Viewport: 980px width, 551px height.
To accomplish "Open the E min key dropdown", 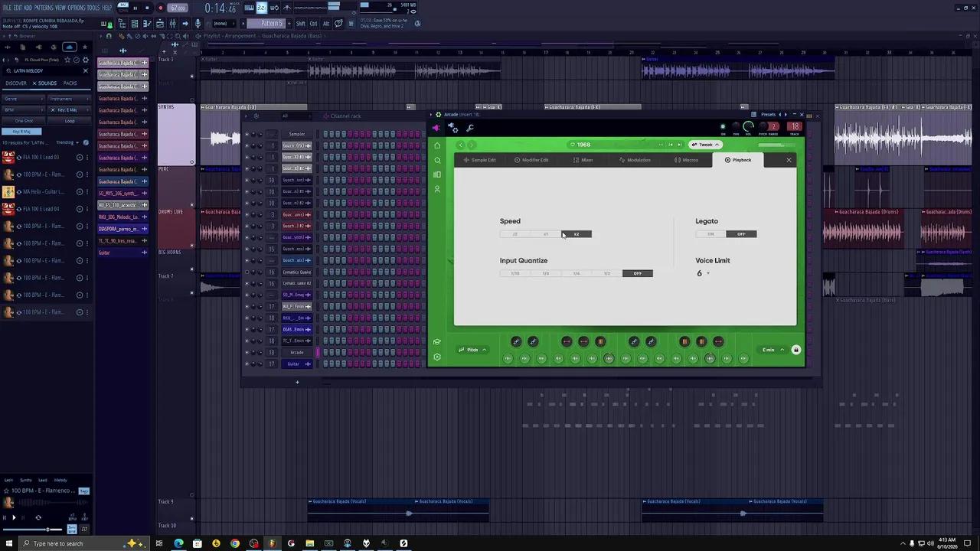I will coord(773,350).
